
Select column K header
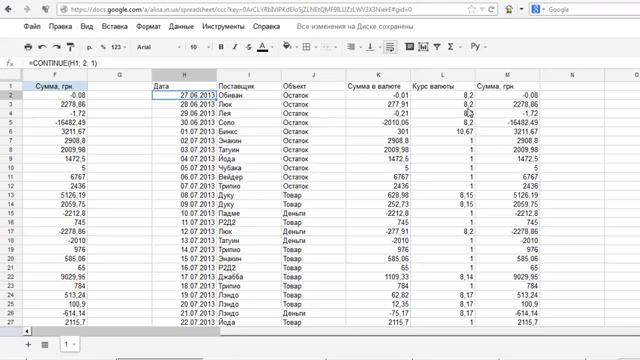(x=378, y=75)
